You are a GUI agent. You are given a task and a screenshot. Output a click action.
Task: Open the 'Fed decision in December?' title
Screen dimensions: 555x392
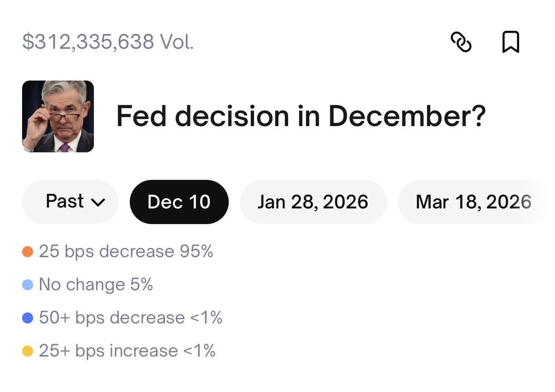301,116
